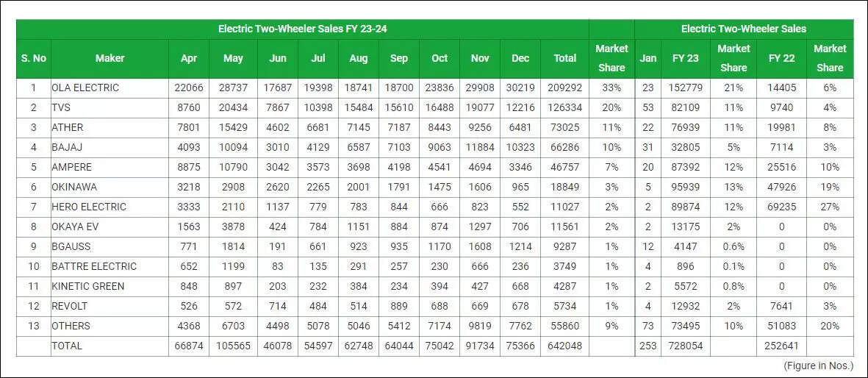868x378 pixels.
Task: Click the S. No column header
Action: pos(33,58)
